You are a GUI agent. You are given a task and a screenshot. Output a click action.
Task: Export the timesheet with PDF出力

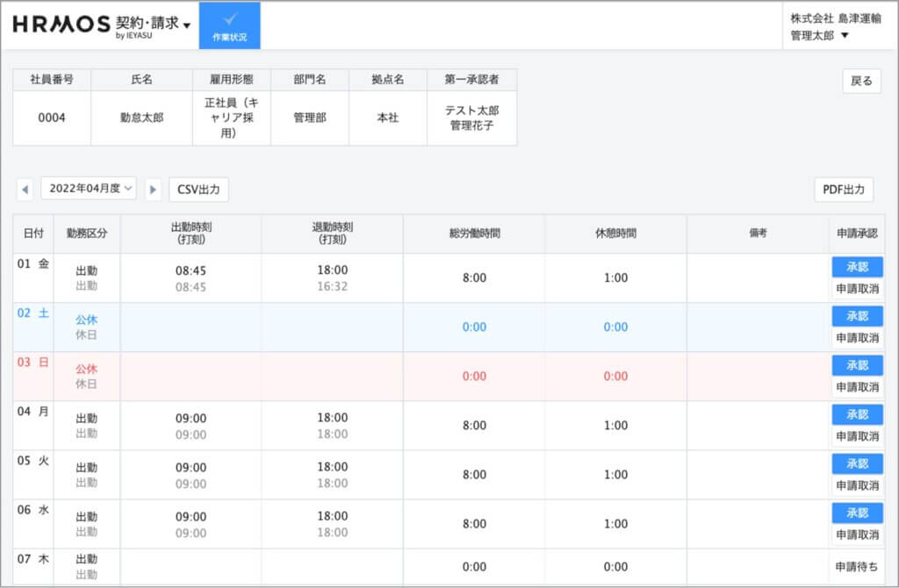[x=844, y=189]
